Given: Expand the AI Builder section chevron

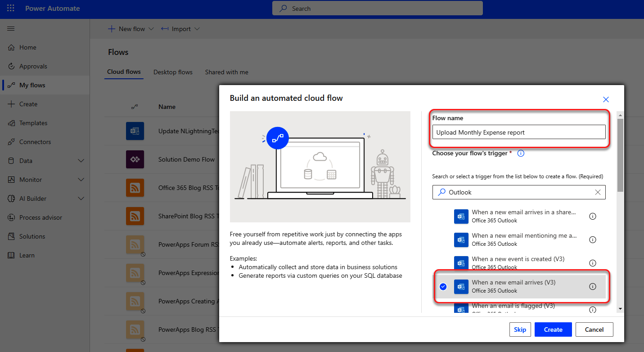Looking at the screenshot, I should tap(81, 199).
